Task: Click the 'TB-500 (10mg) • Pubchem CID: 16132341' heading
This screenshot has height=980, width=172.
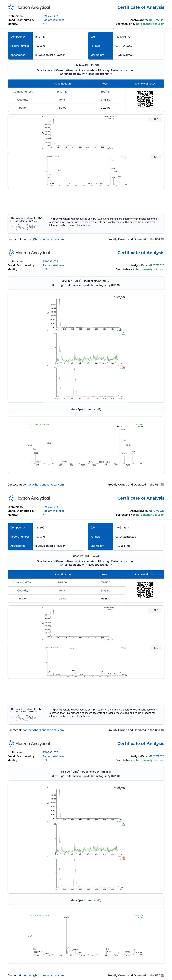Action: pyautogui.click(x=86, y=771)
